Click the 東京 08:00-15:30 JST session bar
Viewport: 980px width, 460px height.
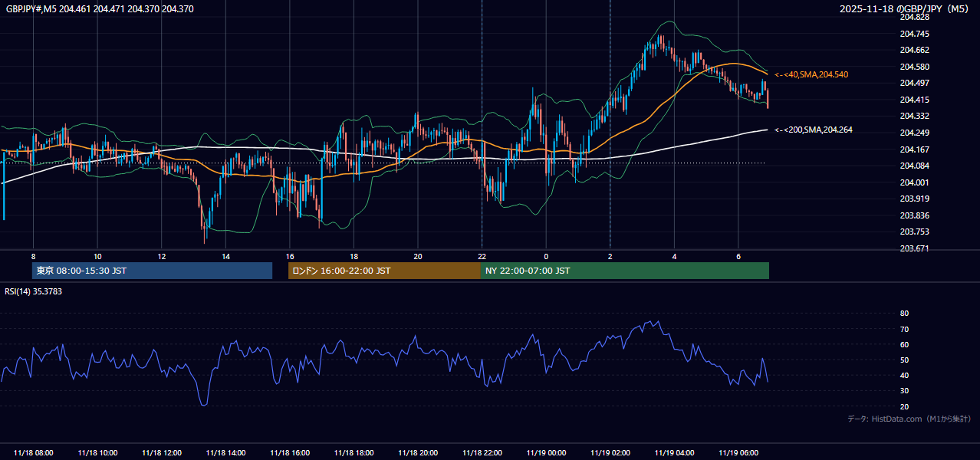tap(152, 271)
